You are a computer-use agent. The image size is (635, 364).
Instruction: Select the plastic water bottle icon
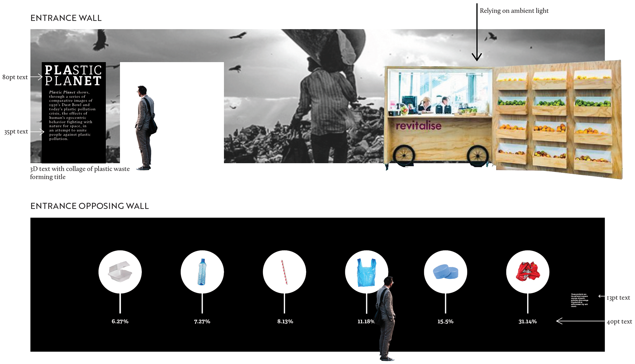[x=202, y=272]
